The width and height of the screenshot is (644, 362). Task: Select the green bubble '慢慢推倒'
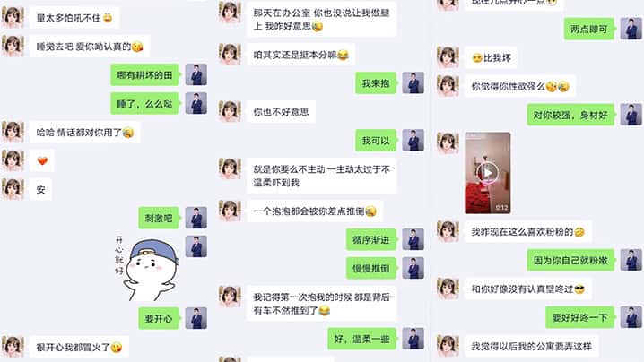click(x=371, y=268)
